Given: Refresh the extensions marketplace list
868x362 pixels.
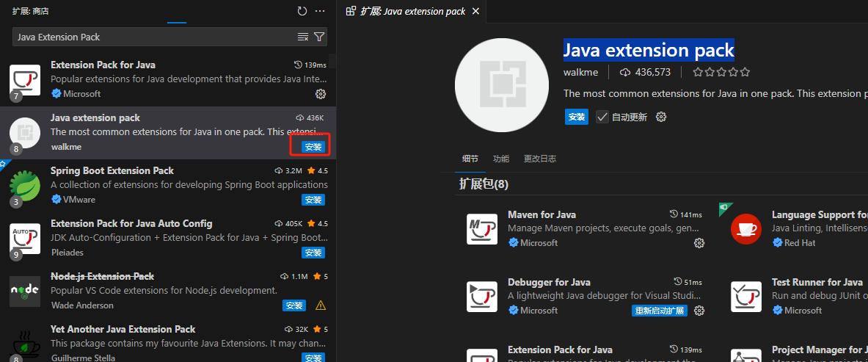Looking at the screenshot, I should 302,11.
